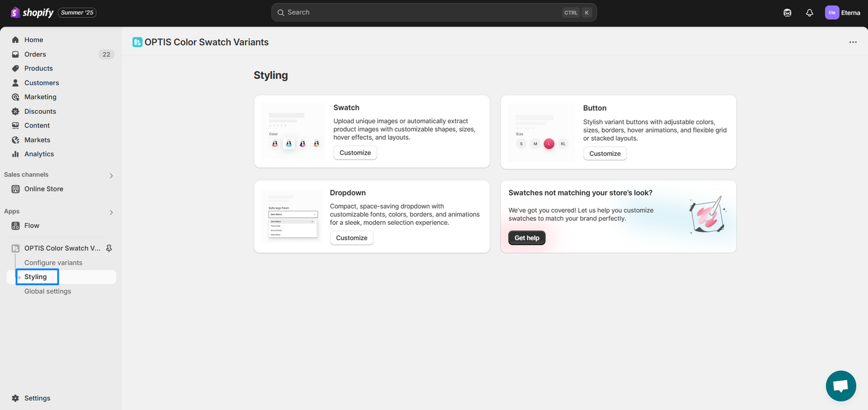Click the Button preview thumbnail

[x=541, y=132]
